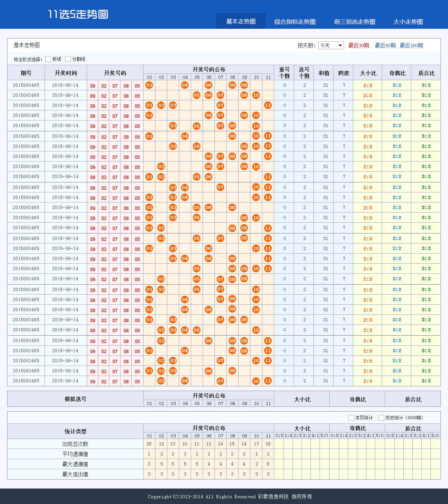This screenshot has height=504, width=448.
Task: Click the 基本走势图 panel title
Action: point(27,45)
